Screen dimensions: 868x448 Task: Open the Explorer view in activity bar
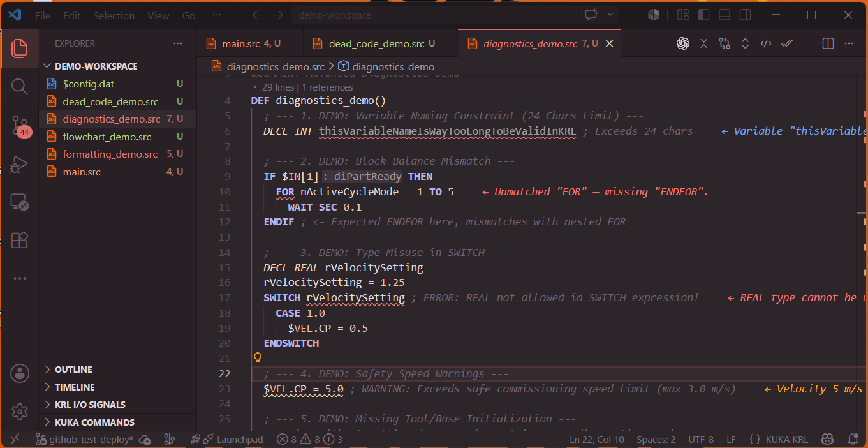click(x=20, y=48)
